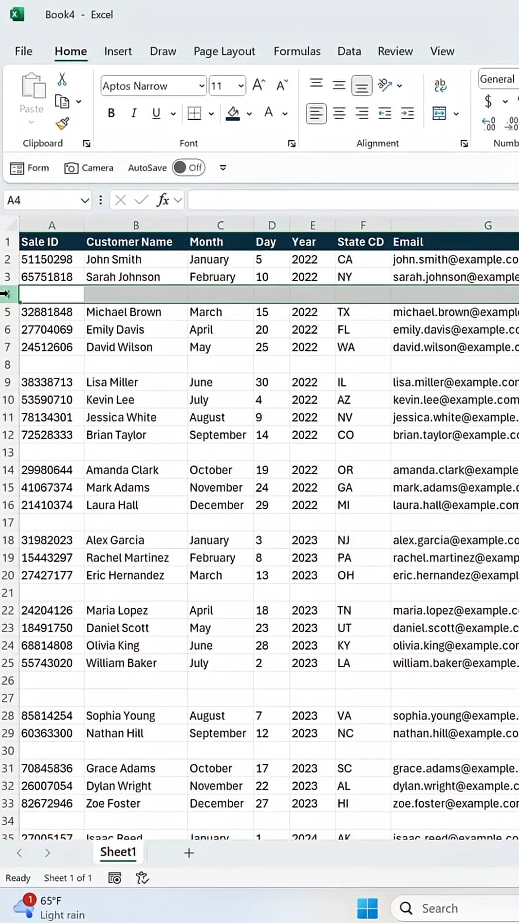Image resolution: width=519 pixels, height=923 pixels.
Task: Toggle Align Left button
Action: (x=317, y=113)
